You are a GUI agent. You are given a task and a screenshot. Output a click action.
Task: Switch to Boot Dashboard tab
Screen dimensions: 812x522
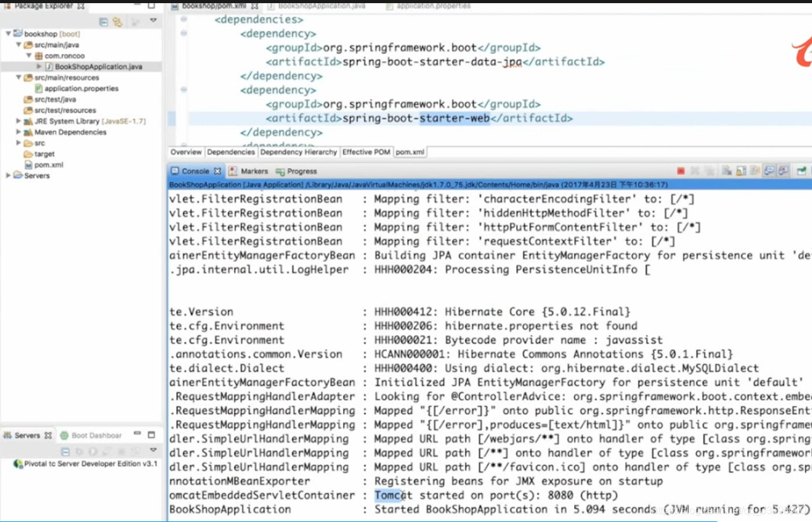pyautogui.click(x=91, y=436)
